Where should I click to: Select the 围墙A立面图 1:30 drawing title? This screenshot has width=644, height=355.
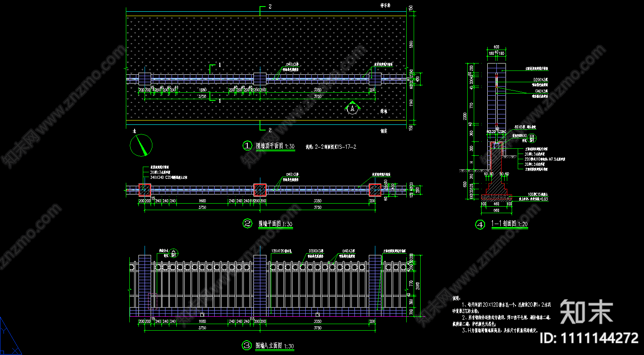274,346
